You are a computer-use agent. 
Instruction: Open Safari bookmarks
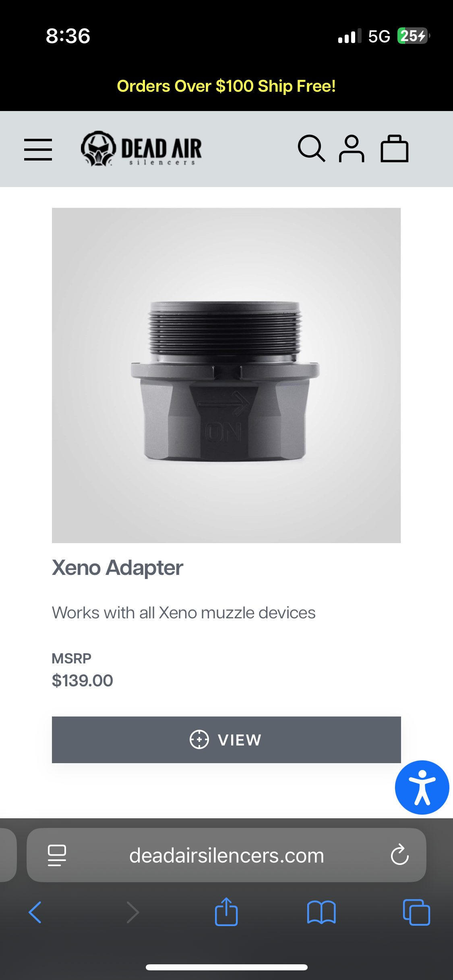click(321, 912)
